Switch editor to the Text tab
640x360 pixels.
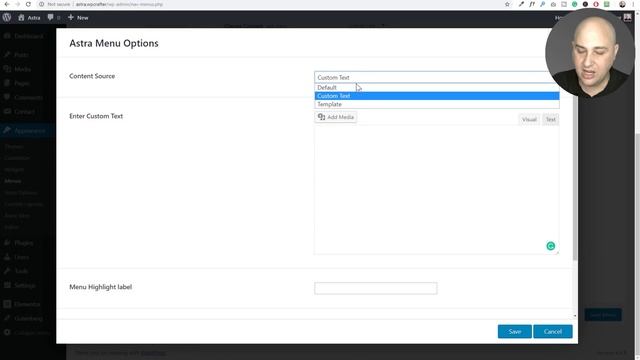coord(551,120)
